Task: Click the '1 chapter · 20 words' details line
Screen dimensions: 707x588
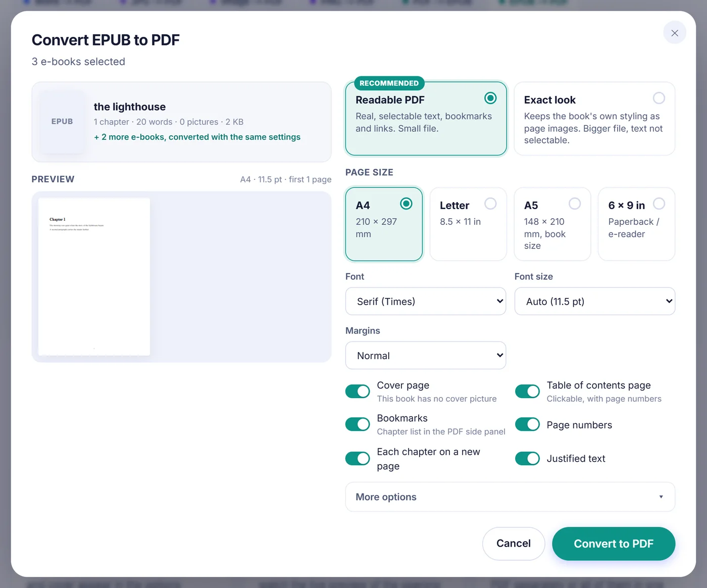Action: (169, 122)
